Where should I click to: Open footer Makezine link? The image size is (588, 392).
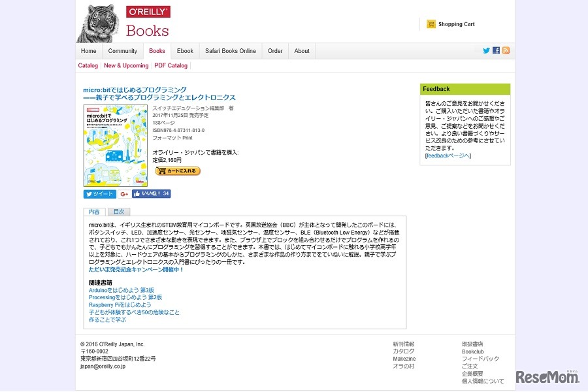(404, 359)
